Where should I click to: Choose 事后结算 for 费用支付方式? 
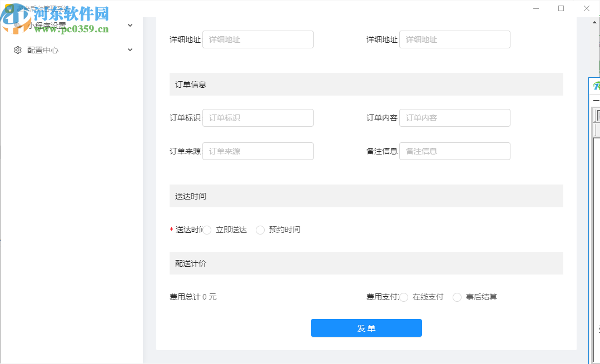coord(457,297)
